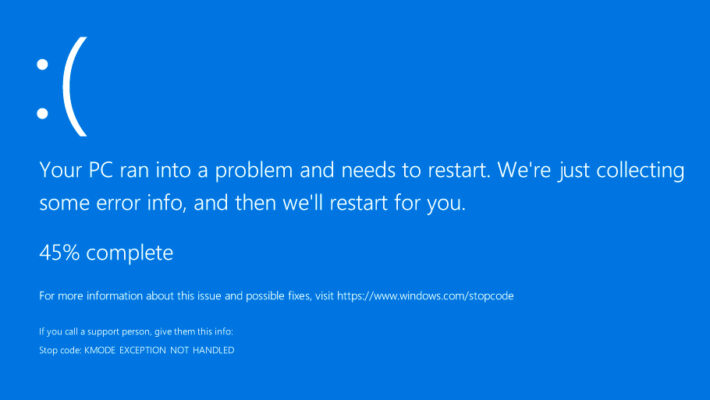Click the "Stop code:" label
Viewport: 710px width, 400px height.
pos(60,350)
